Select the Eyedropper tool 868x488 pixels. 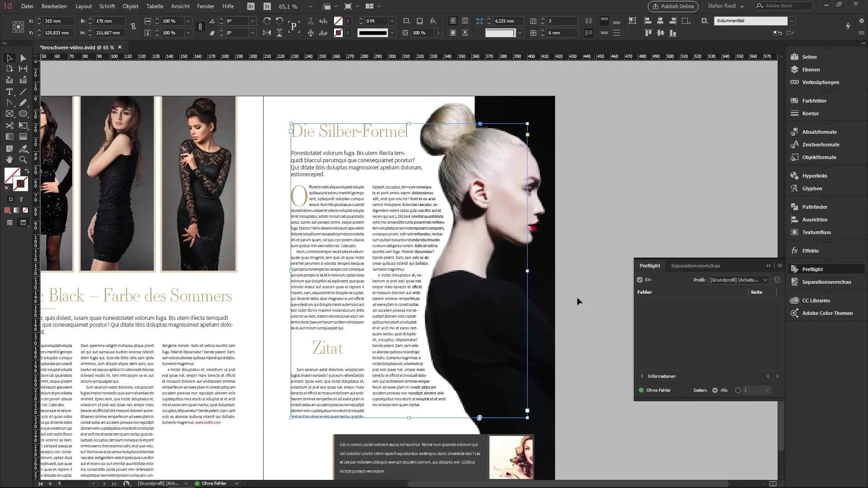(x=23, y=148)
